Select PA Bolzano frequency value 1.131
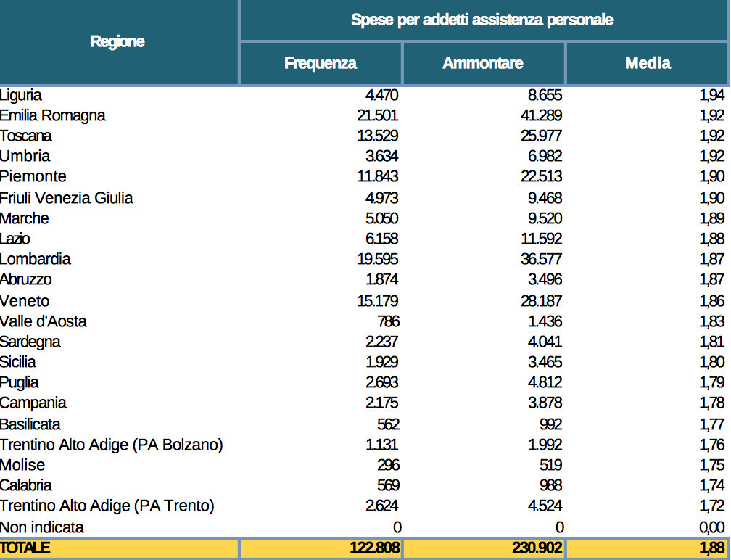Image resolution: width=731 pixels, height=560 pixels. click(x=381, y=445)
